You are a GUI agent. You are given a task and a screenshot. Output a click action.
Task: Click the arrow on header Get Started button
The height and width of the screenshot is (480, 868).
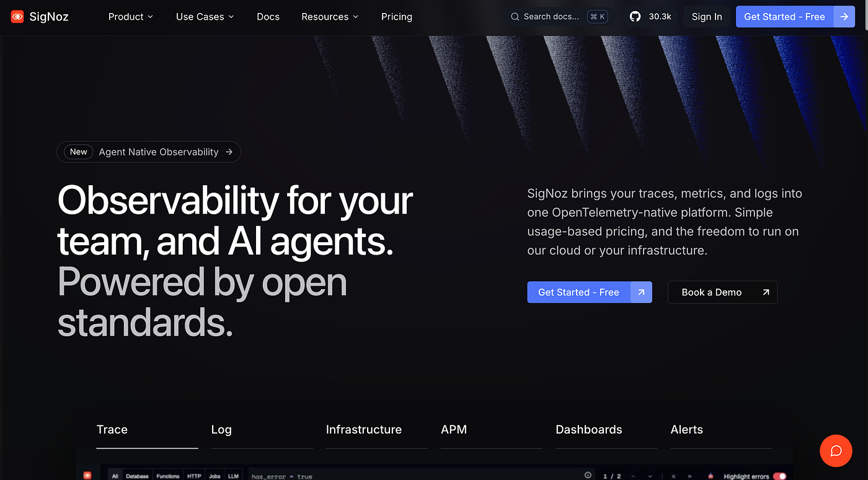(x=844, y=17)
